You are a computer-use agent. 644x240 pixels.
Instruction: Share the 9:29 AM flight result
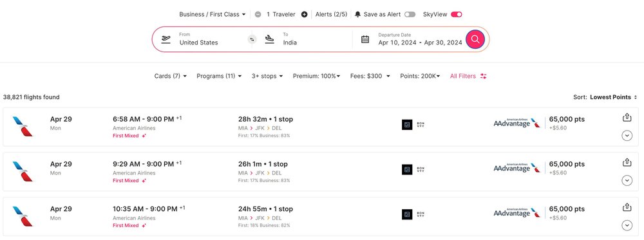[x=627, y=162]
